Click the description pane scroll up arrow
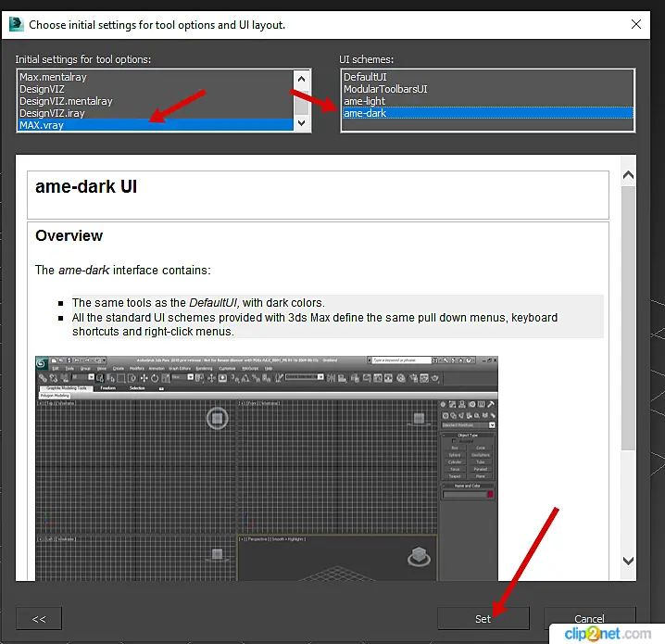665x644 pixels. 628,175
